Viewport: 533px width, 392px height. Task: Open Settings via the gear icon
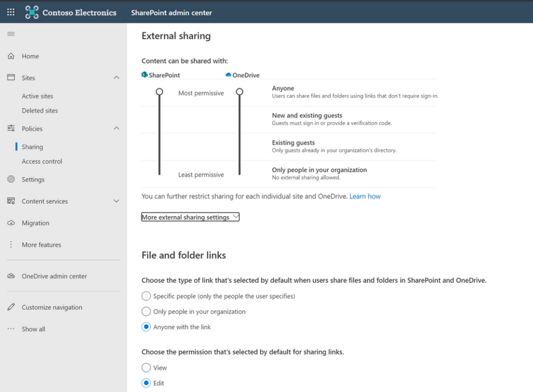tap(11, 179)
